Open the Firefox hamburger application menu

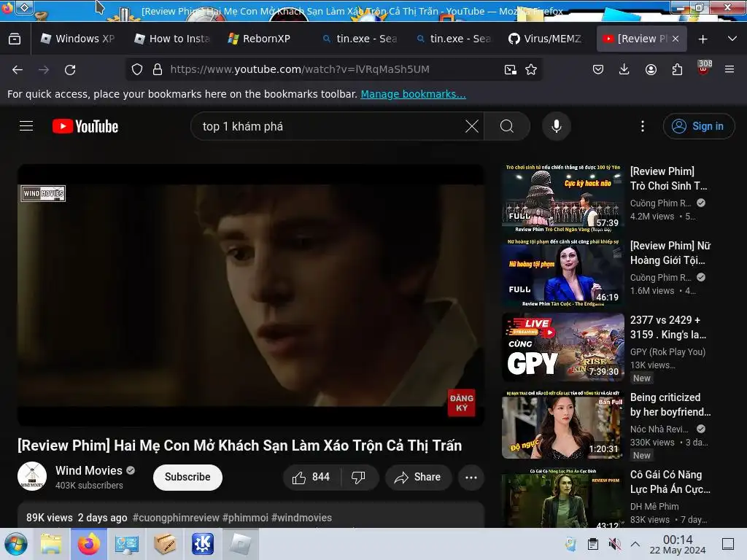click(729, 69)
